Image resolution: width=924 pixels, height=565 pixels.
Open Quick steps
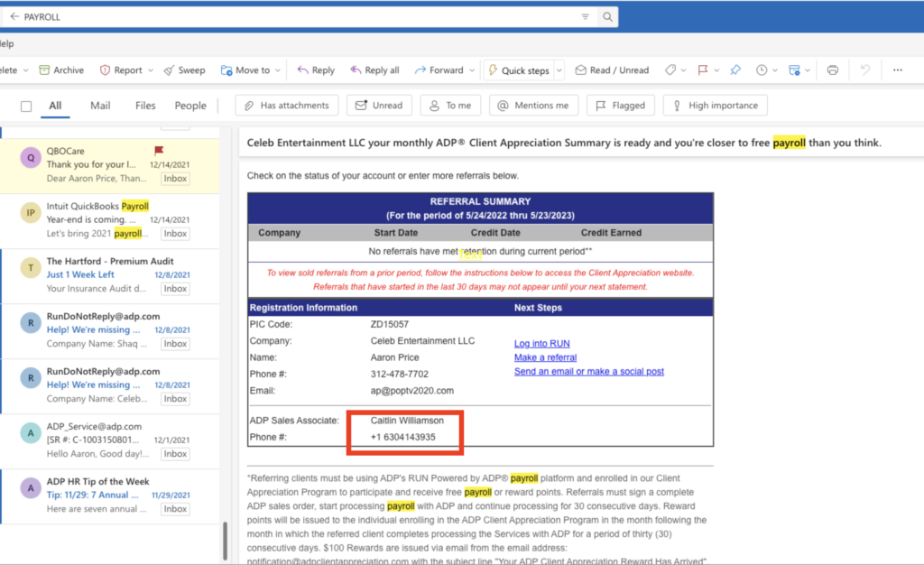click(x=519, y=70)
